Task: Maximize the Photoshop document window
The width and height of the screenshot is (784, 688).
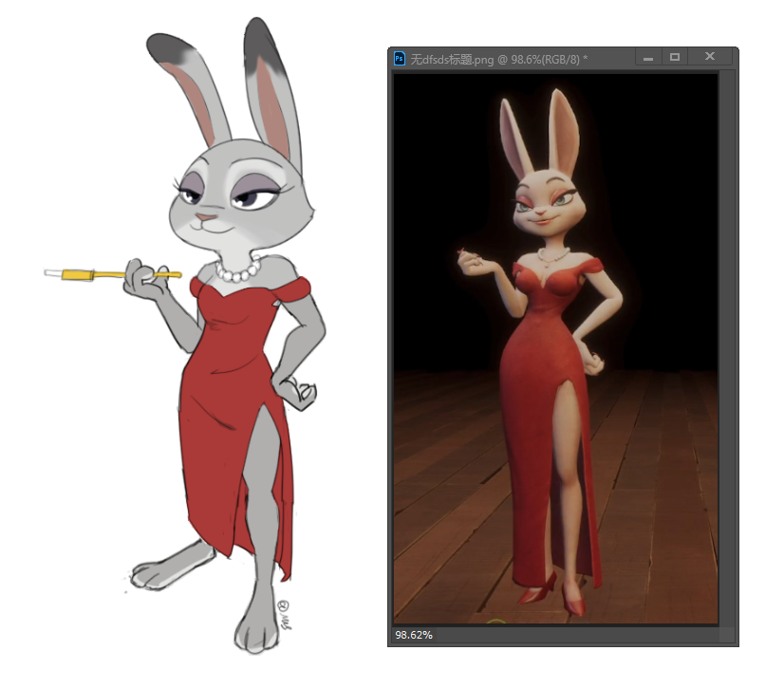Action: coord(675,57)
